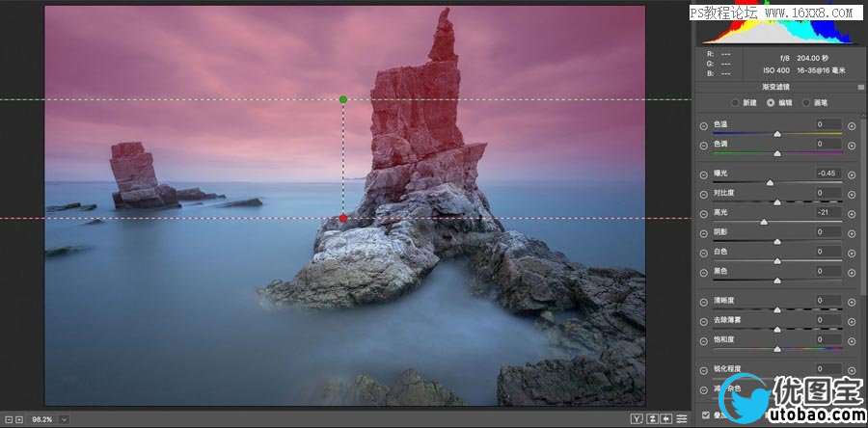Screen dimensions: 868x428
Task: Increase 高光 using its plus icon
Action: (852, 212)
